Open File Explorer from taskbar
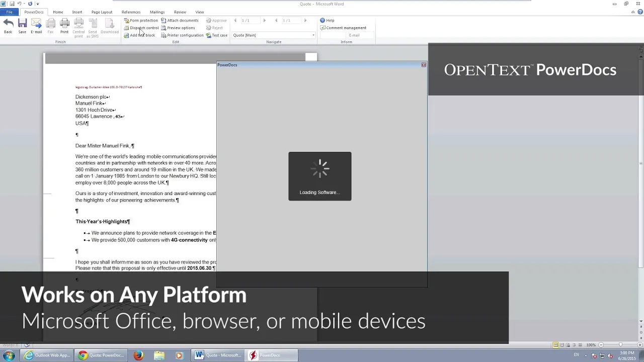Screen dimensions: 644x362 (x=159, y=355)
